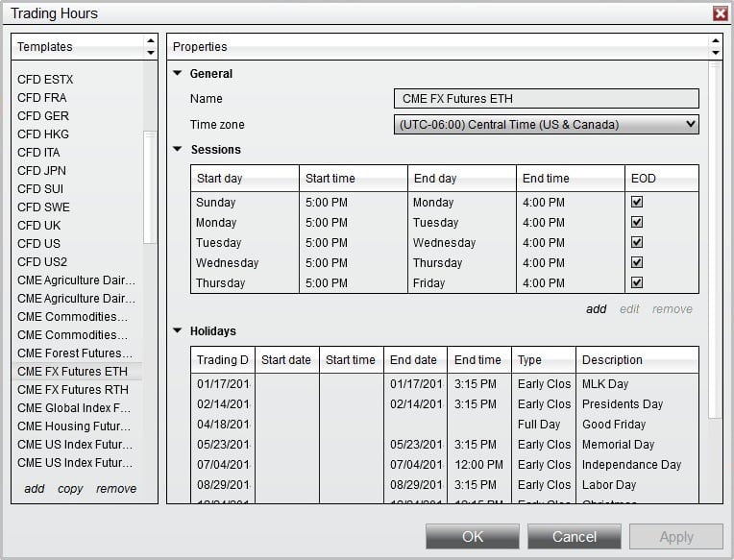Click the Name input field
This screenshot has height=560, width=734.
(x=546, y=99)
